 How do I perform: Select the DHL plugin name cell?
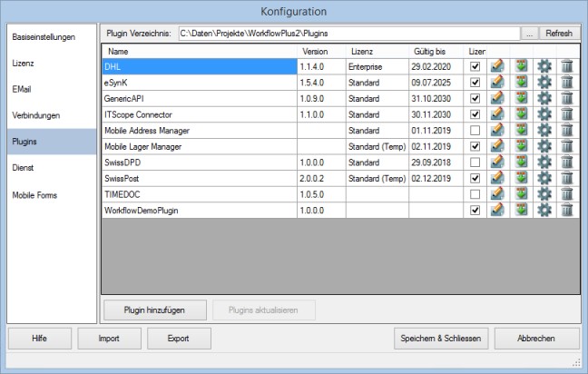click(200, 66)
